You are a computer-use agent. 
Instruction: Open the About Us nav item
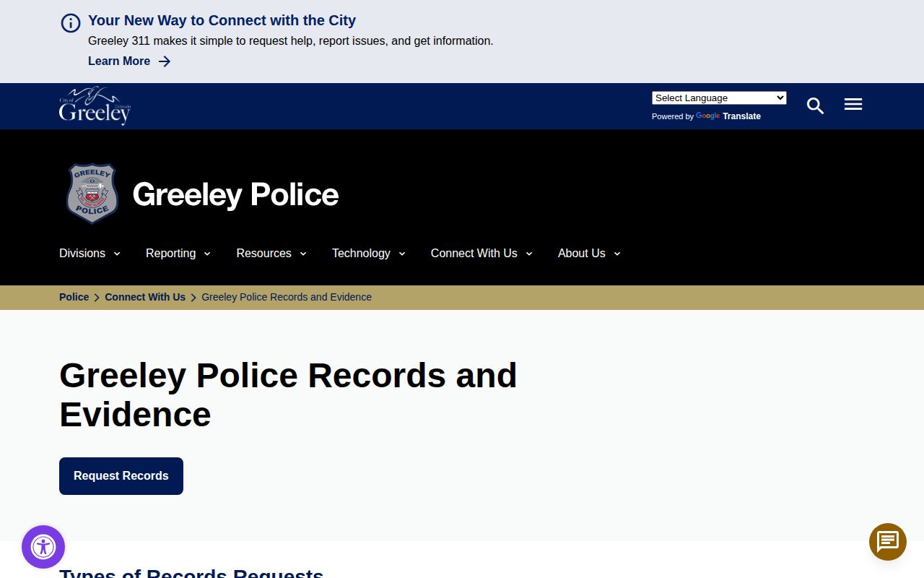(581, 254)
